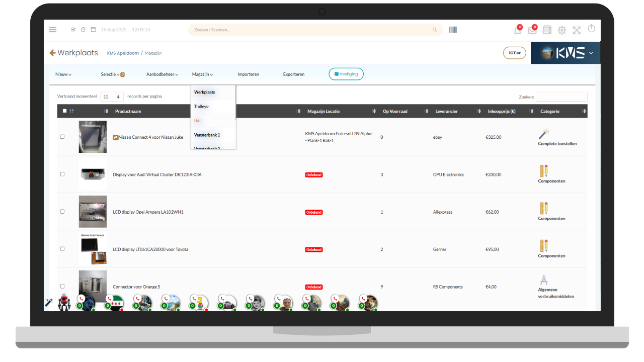The width and height of the screenshot is (644, 362).
Task: Open the notifications bell
Action: pyautogui.click(x=517, y=30)
